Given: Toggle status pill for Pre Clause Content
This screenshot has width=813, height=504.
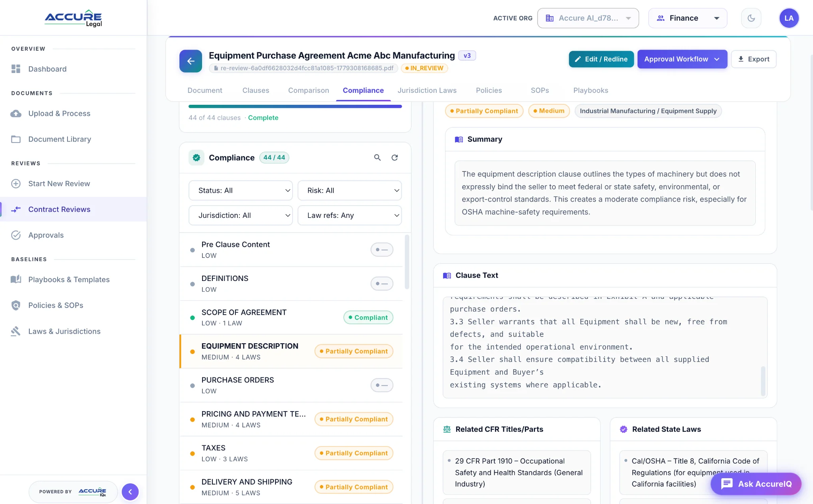Looking at the screenshot, I should pos(382,250).
